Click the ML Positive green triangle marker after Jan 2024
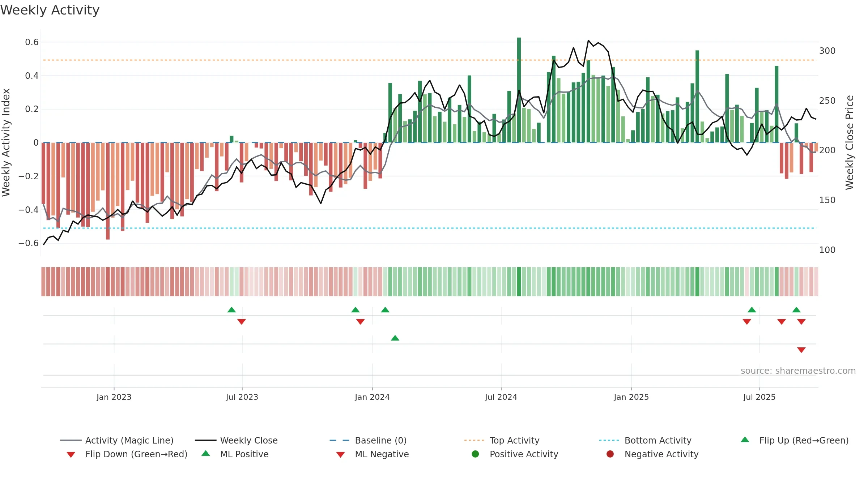The height and width of the screenshot is (488, 868). click(x=395, y=338)
